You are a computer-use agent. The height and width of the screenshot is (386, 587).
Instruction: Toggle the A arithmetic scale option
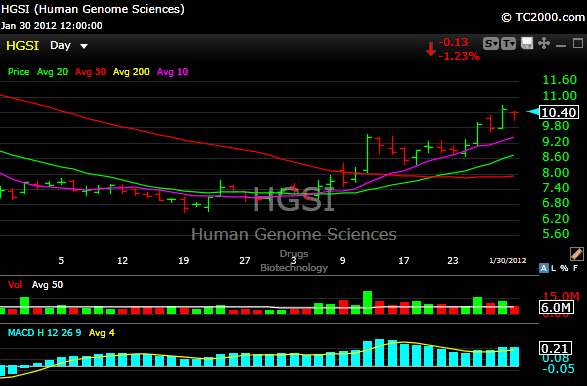click(543, 268)
